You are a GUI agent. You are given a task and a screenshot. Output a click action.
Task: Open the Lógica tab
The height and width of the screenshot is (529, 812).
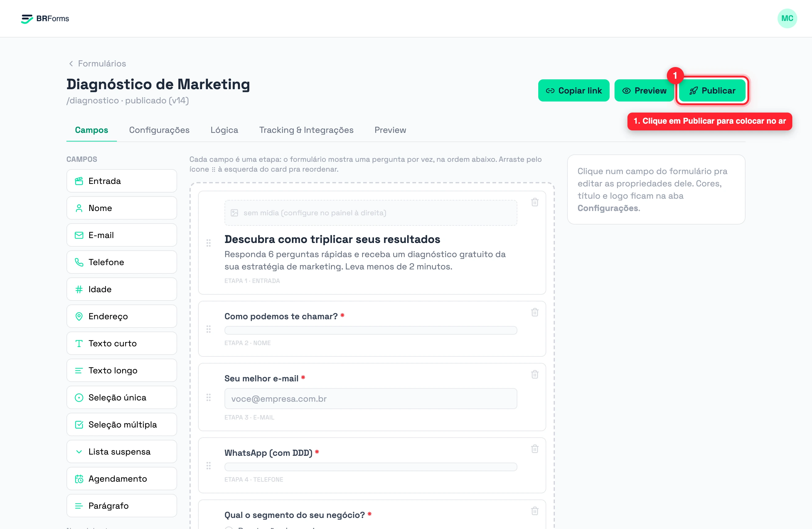coord(224,130)
